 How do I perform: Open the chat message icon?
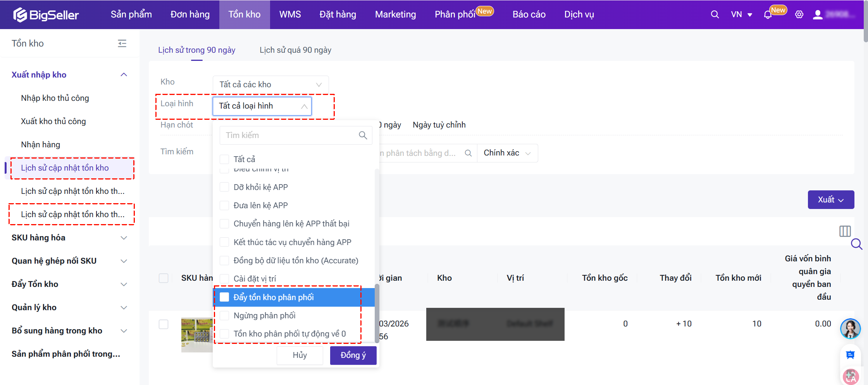click(850, 355)
